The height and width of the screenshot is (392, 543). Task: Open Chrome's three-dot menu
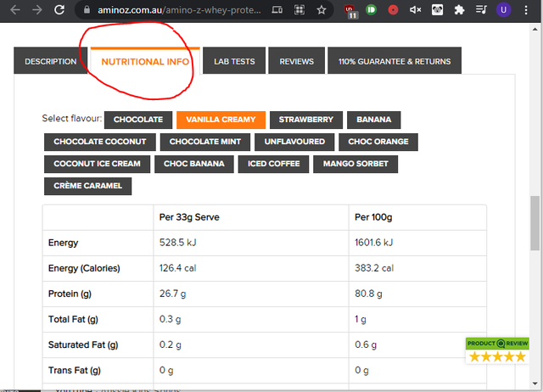pyautogui.click(x=526, y=10)
